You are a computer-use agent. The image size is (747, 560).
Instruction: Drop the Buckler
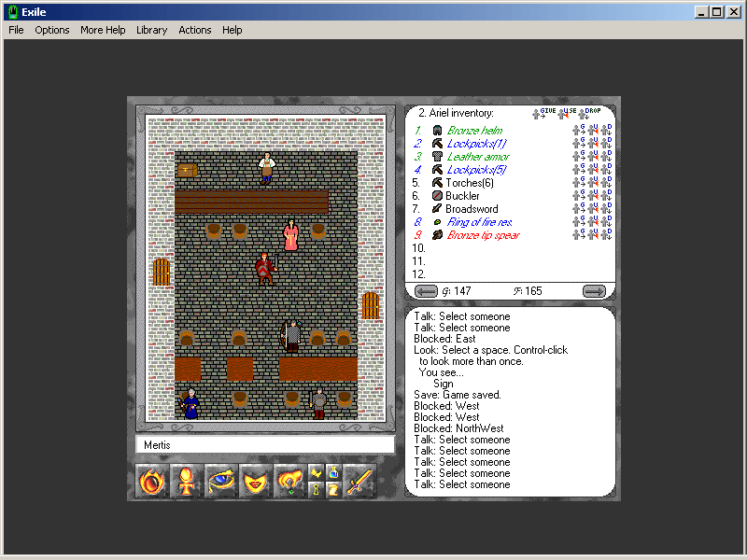coord(606,195)
